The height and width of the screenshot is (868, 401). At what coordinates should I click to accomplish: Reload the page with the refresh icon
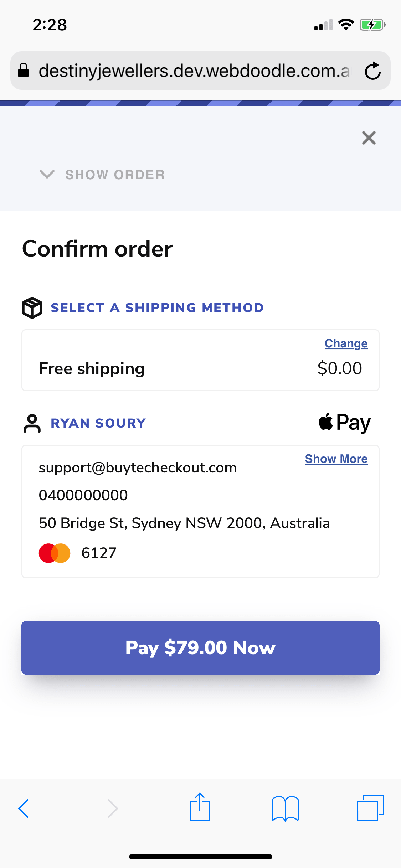click(x=373, y=71)
